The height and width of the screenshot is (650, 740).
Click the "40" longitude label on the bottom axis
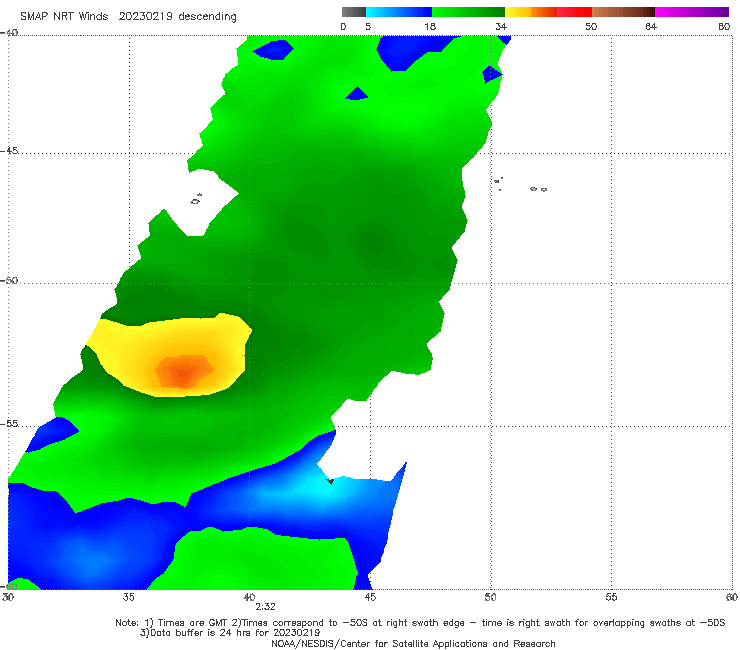coord(249,598)
